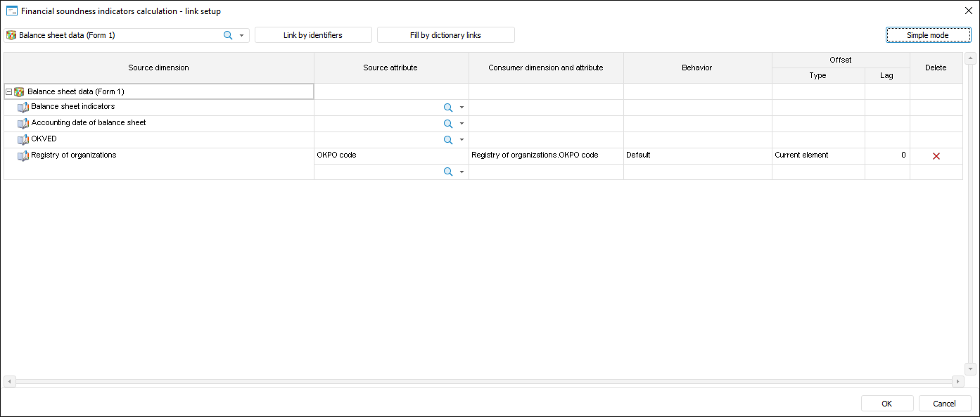Collapse the Balance sheet data (Form 1) tree node
This screenshot has width=980, height=417.
[x=8, y=92]
